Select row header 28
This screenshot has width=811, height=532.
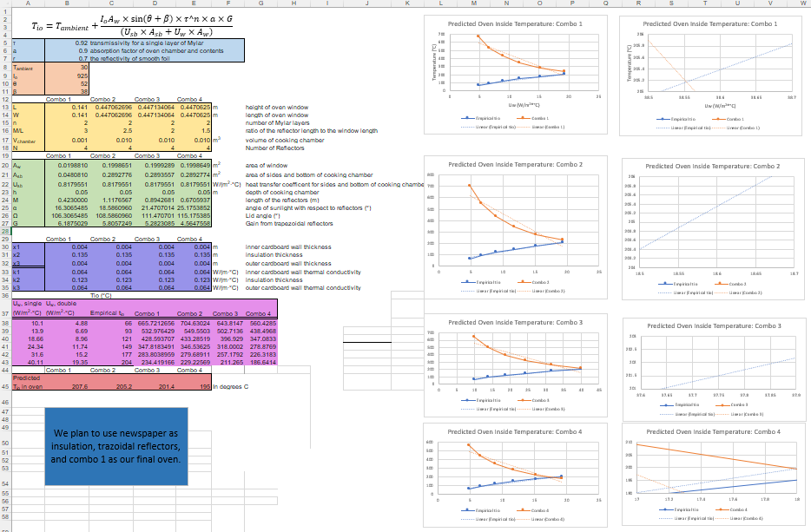click(4, 232)
